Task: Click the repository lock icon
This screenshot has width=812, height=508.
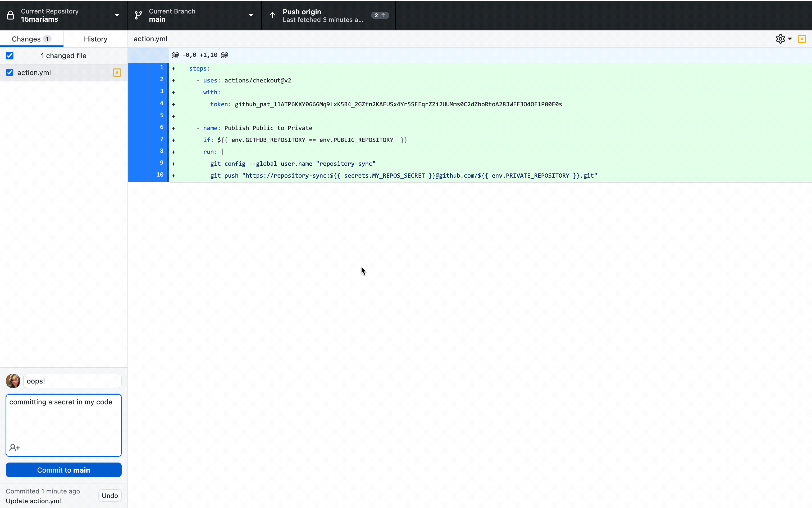Action: coord(10,15)
